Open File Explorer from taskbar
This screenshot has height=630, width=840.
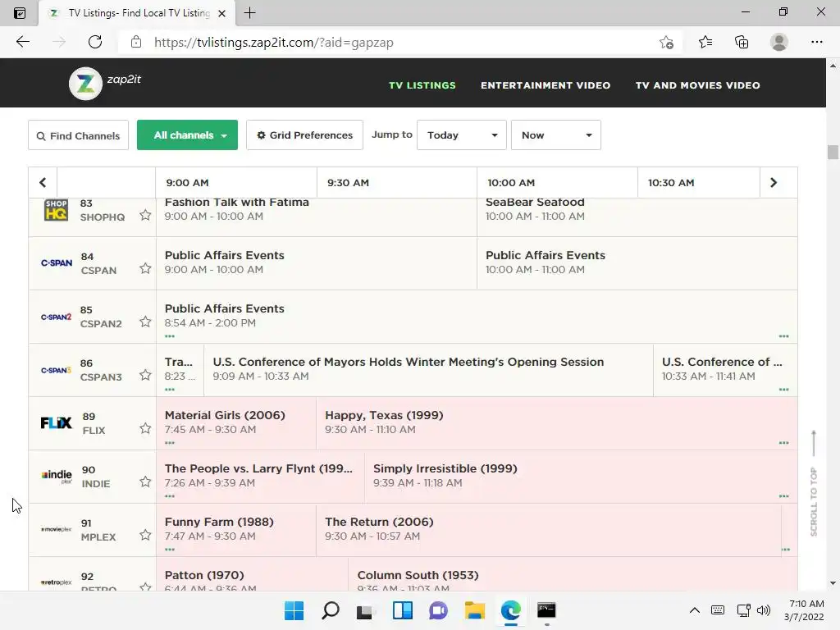pos(475,610)
